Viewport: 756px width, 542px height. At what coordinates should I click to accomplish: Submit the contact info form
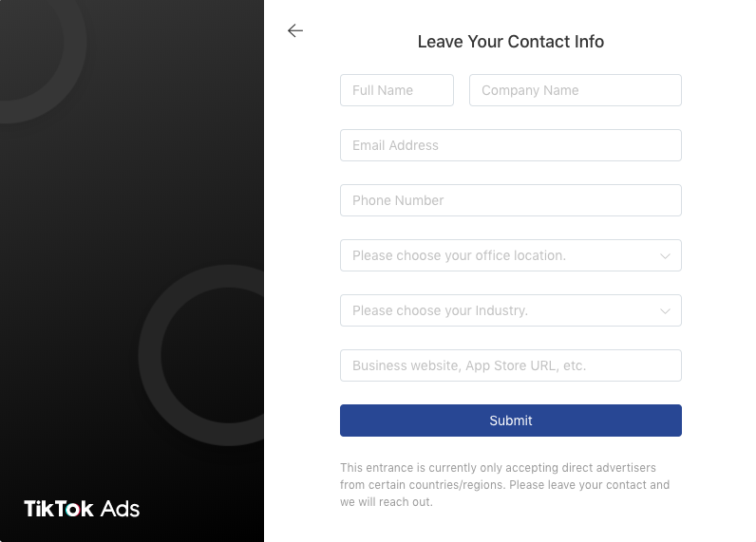coord(511,421)
